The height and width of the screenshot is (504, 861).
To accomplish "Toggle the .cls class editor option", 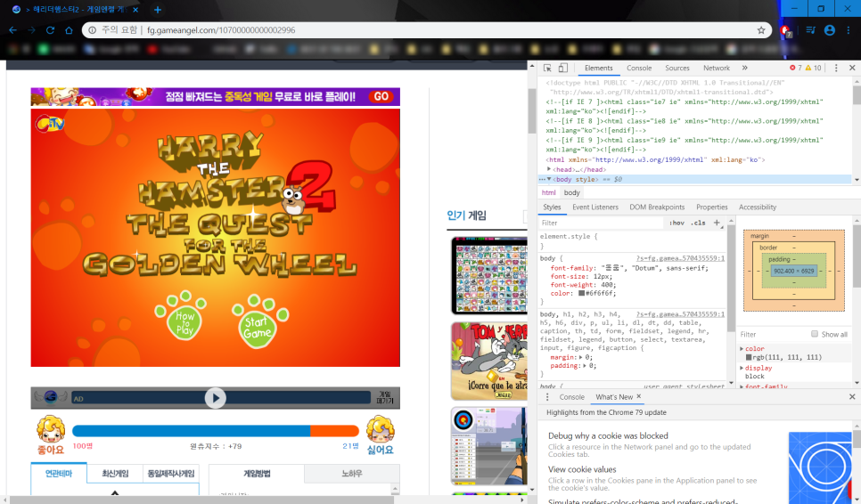I will (698, 223).
